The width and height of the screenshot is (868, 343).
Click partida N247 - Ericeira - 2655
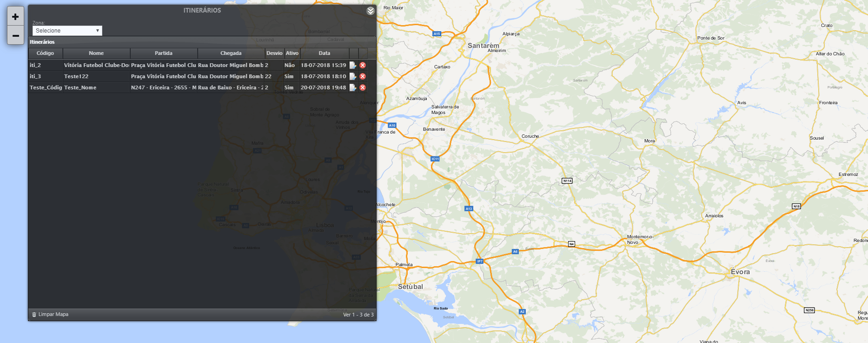tap(164, 87)
